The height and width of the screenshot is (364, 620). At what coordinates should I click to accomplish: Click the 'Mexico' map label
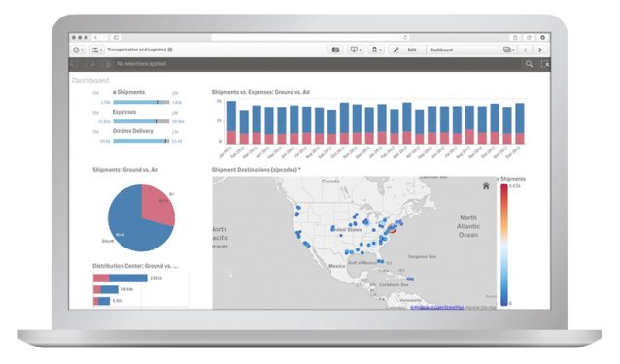point(337,266)
